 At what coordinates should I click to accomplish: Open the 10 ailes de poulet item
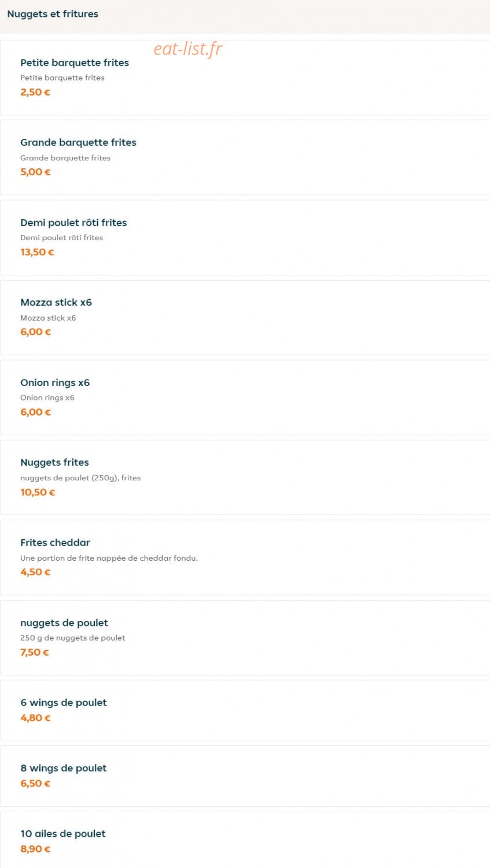click(x=245, y=840)
